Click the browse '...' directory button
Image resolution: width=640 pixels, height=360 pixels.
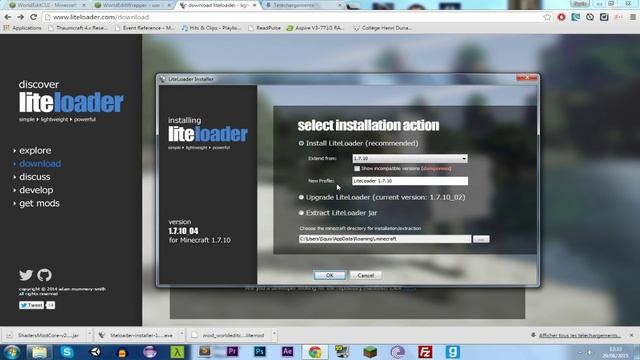(x=481, y=239)
